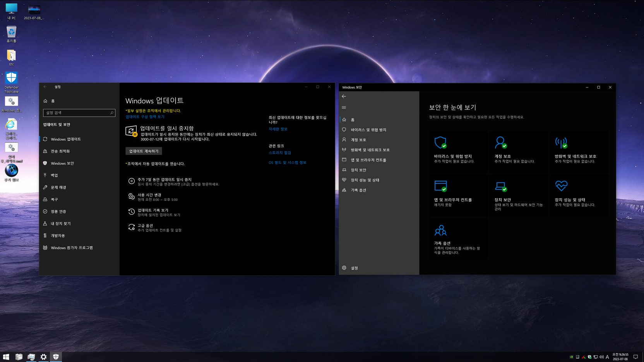Select 복구 in settings sidebar

(79, 199)
